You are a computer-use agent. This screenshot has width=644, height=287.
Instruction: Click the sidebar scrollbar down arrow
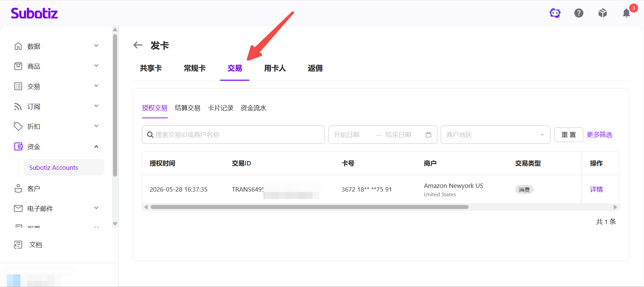click(x=115, y=224)
